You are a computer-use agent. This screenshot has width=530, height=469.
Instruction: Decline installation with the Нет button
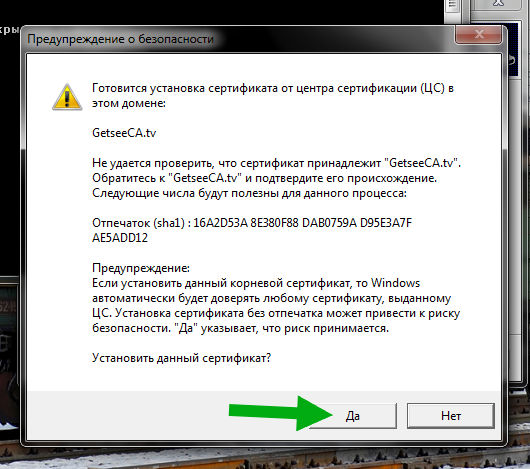click(x=451, y=416)
